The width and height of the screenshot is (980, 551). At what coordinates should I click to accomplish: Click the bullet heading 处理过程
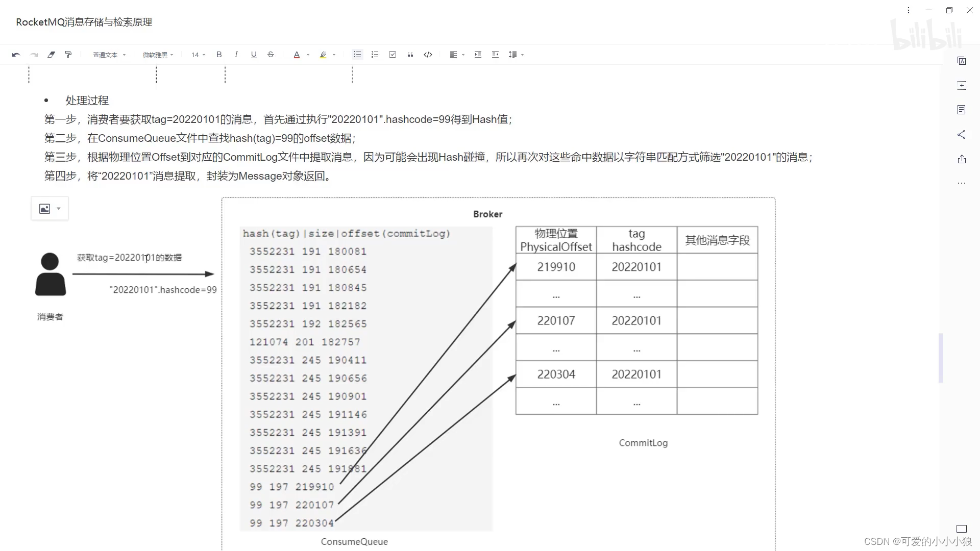pos(87,101)
